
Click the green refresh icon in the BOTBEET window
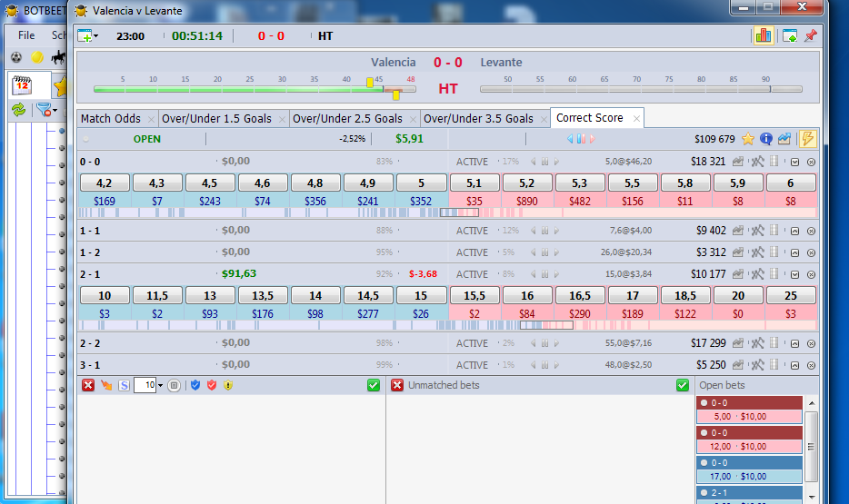pos(19,110)
